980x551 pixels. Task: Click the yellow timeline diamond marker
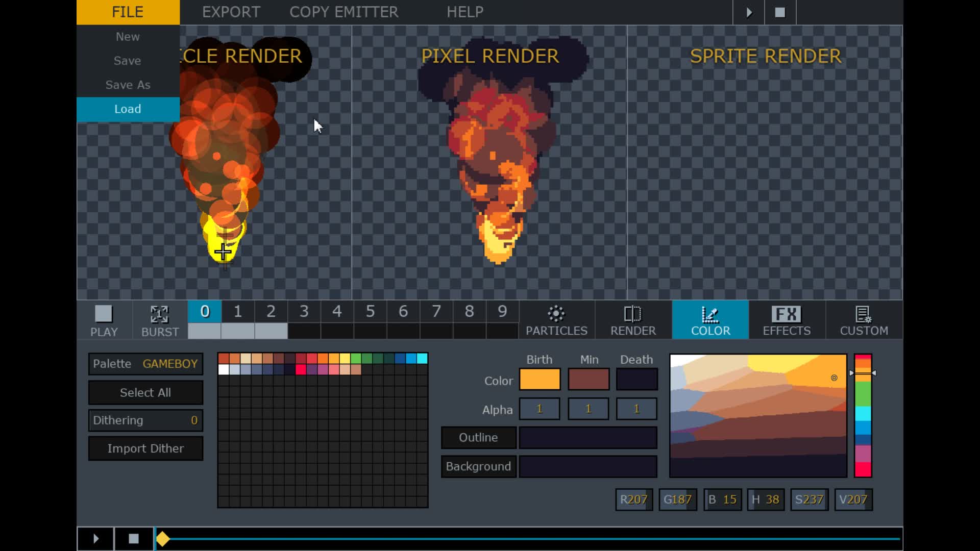(x=163, y=539)
